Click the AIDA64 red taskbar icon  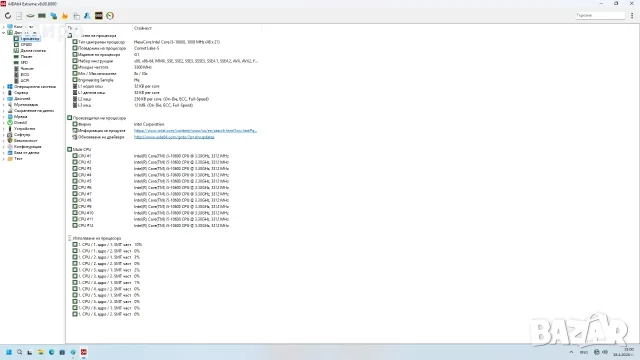(x=84, y=352)
